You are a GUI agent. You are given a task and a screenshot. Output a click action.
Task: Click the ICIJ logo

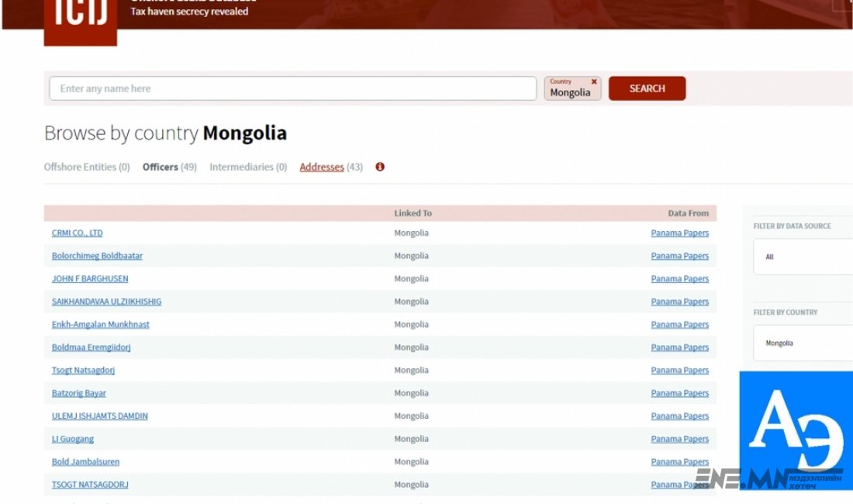click(x=80, y=19)
